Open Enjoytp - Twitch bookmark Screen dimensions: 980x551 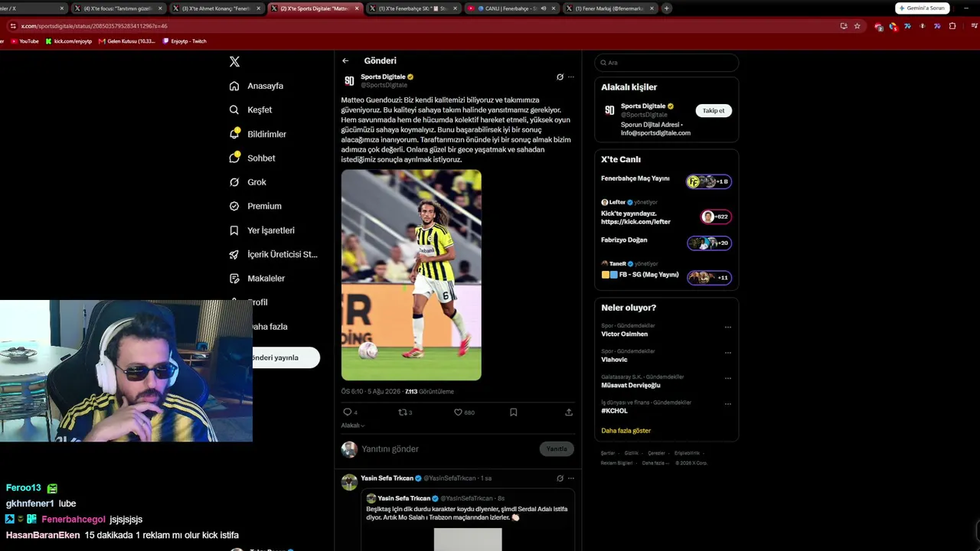click(185, 41)
